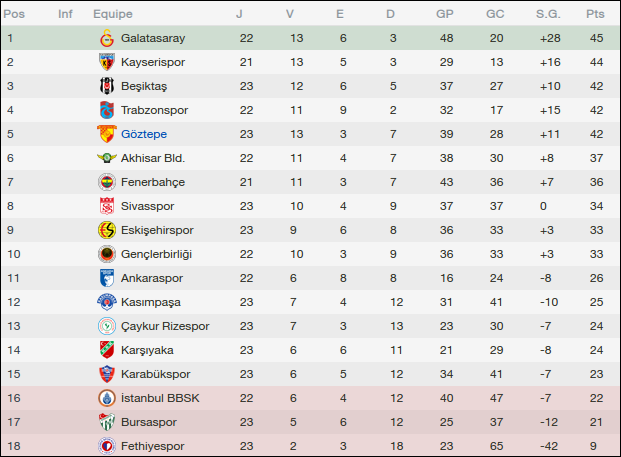The height and width of the screenshot is (457, 621).
Task: Open the Akhisar Bld. team name
Action: (153, 158)
